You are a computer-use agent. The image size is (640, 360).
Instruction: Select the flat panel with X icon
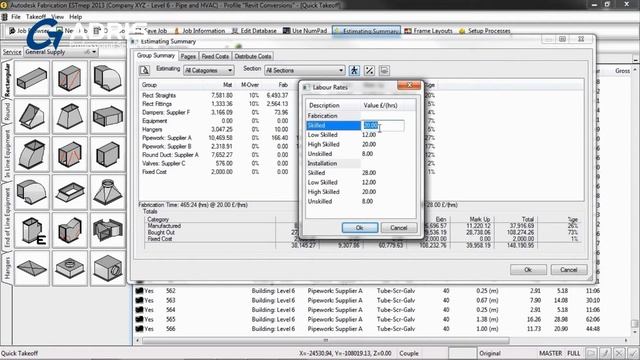click(32, 268)
